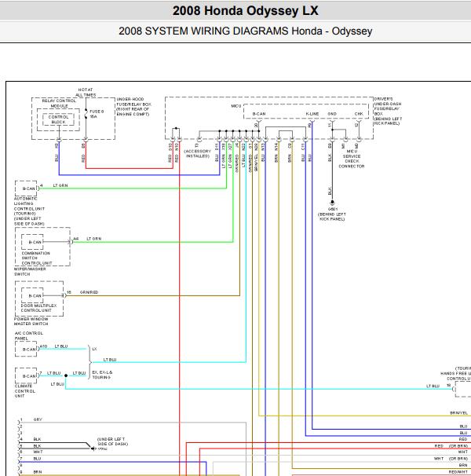Select the "MICU SERVICE CHECK CONNECTOR" label
Viewport: 471px width, 476px height.
click(352, 159)
